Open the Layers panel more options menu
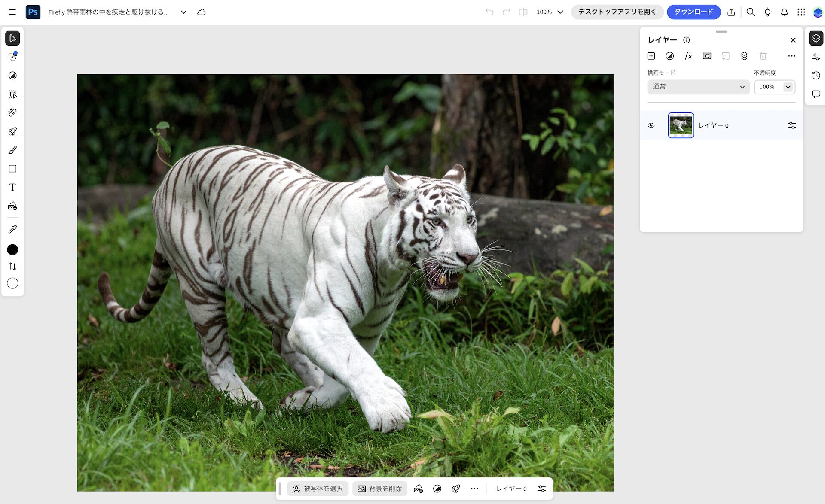Viewport: 825px width, 504px height. click(x=792, y=56)
